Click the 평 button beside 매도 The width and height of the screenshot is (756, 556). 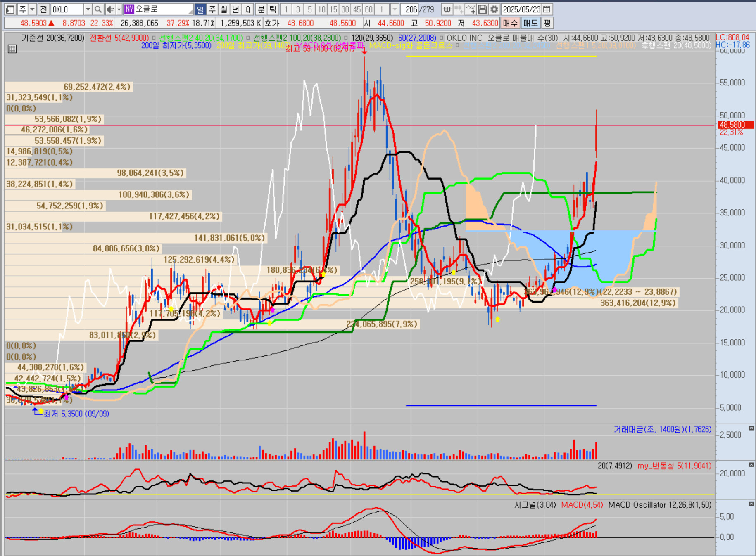coord(547,23)
